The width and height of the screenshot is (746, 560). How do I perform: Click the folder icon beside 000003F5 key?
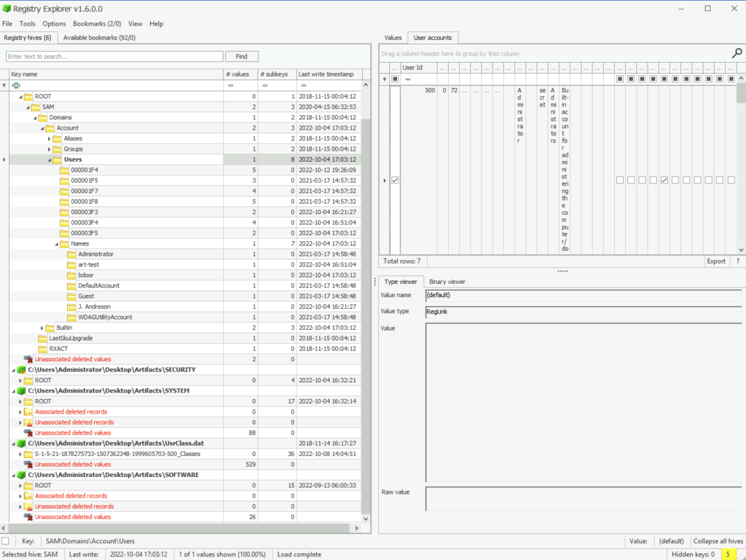click(64, 234)
